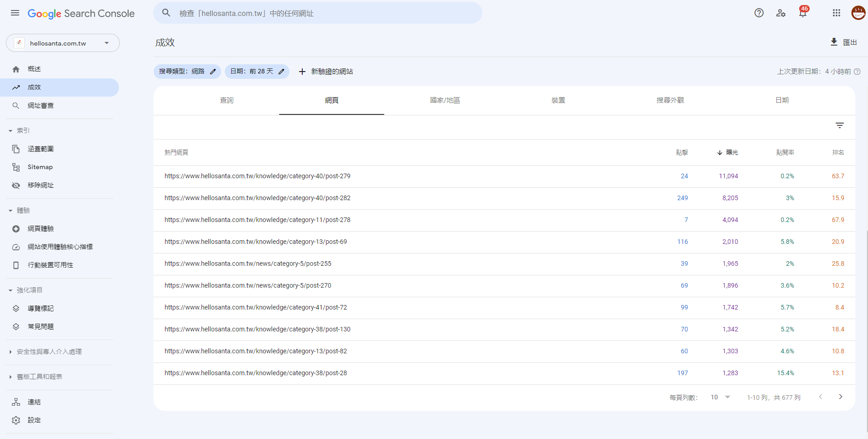Collapse the 索引 section
This screenshot has width=868, height=439.
coord(10,131)
